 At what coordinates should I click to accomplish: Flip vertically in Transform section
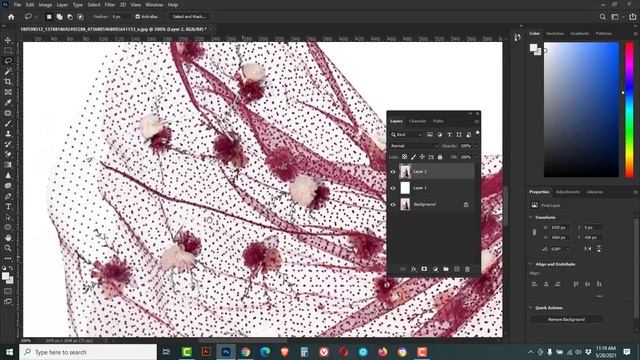click(x=599, y=249)
